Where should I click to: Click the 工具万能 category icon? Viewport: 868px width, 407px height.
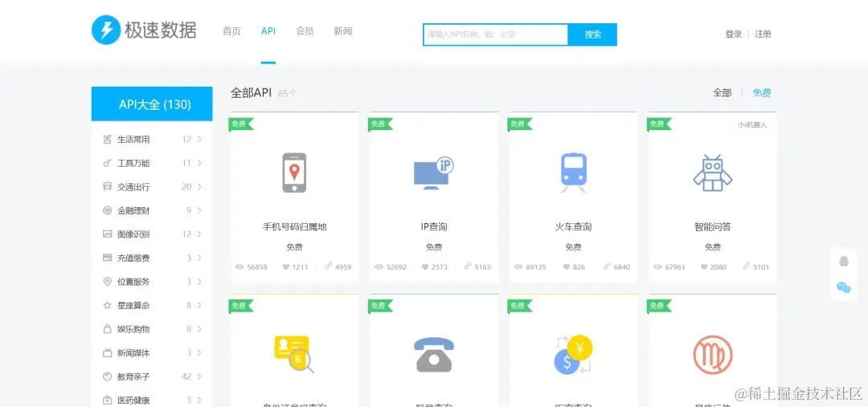108,163
